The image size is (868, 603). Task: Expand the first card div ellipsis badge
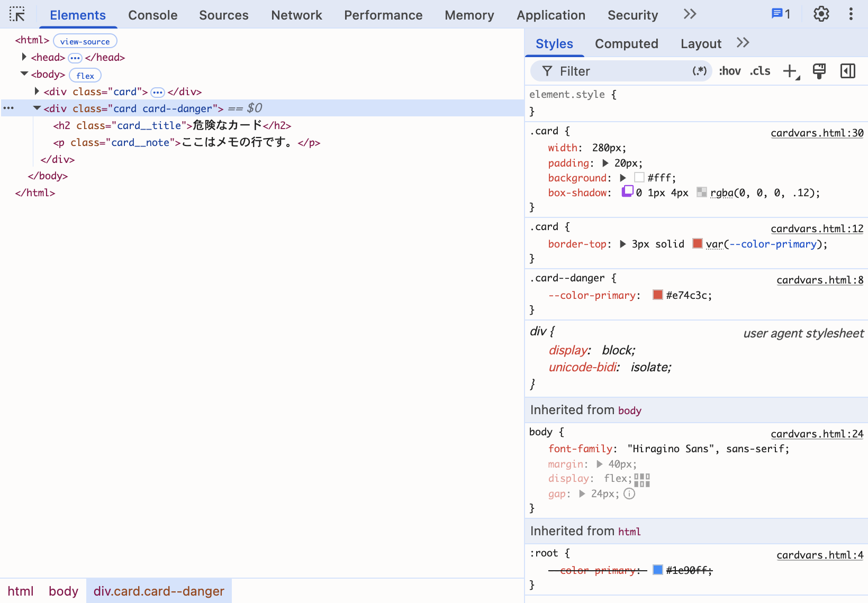[x=158, y=93]
